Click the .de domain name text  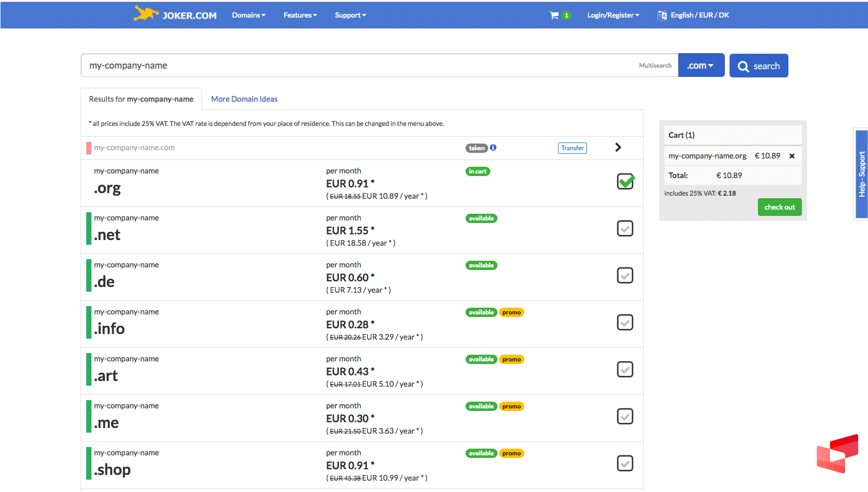[104, 282]
